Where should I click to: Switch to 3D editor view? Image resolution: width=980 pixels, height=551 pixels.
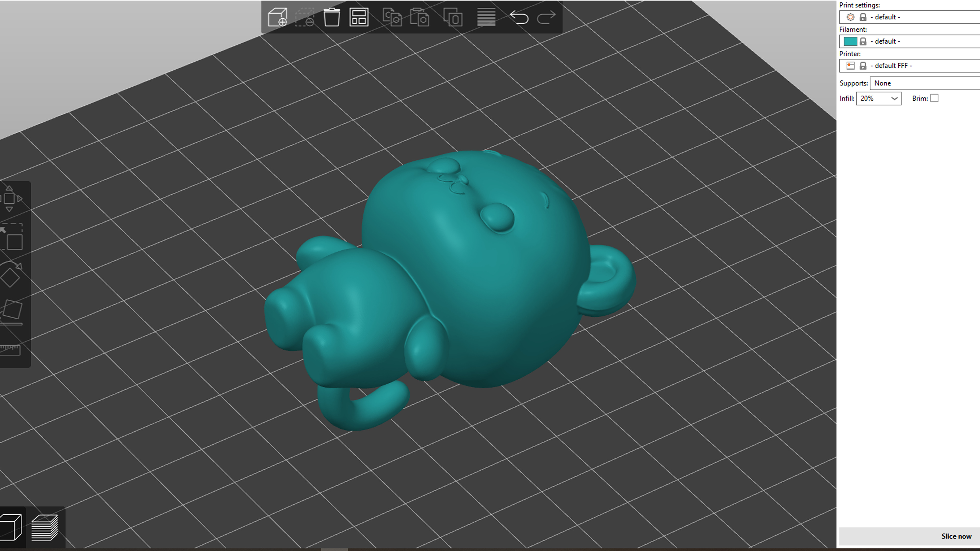[11, 527]
